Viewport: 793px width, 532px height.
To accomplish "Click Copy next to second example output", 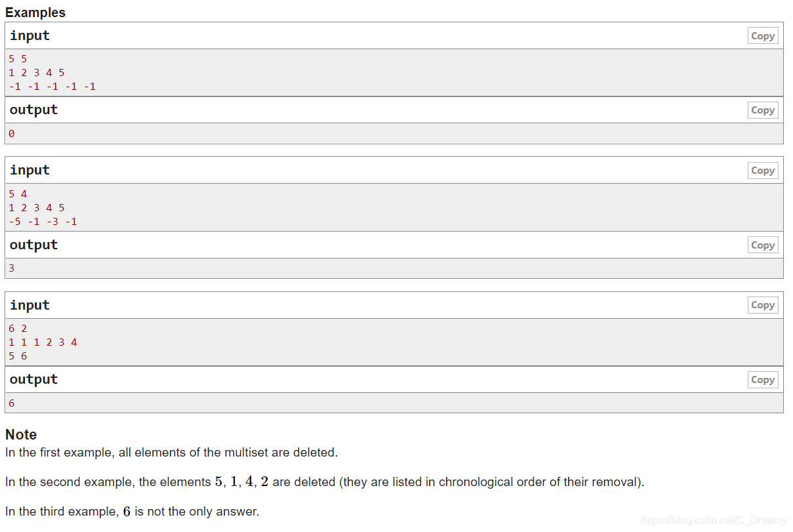I will [763, 245].
